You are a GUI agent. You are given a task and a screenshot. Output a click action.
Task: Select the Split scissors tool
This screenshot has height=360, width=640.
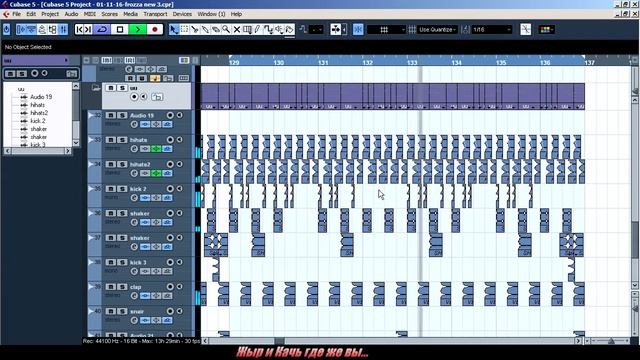pyautogui.click(x=195, y=29)
